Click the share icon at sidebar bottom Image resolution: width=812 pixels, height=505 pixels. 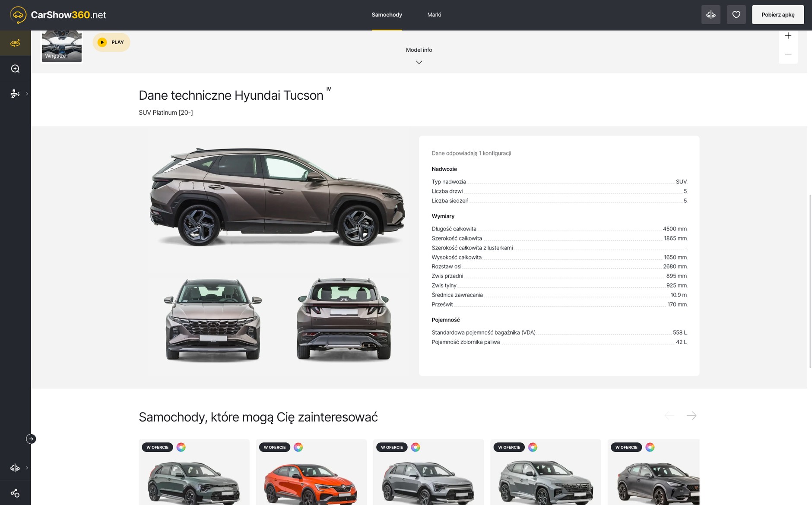pyautogui.click(x=15, y=493)
